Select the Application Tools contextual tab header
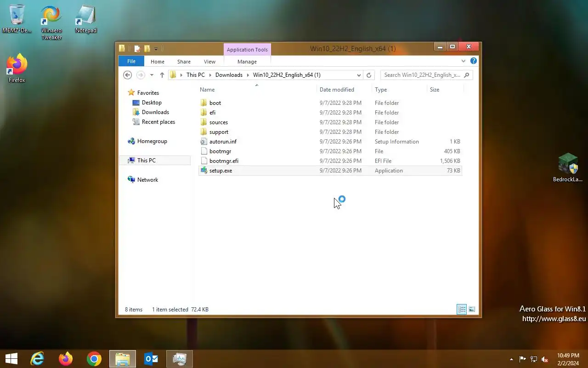Viewport: 588px width, 368px height. (x=247, y=50)
